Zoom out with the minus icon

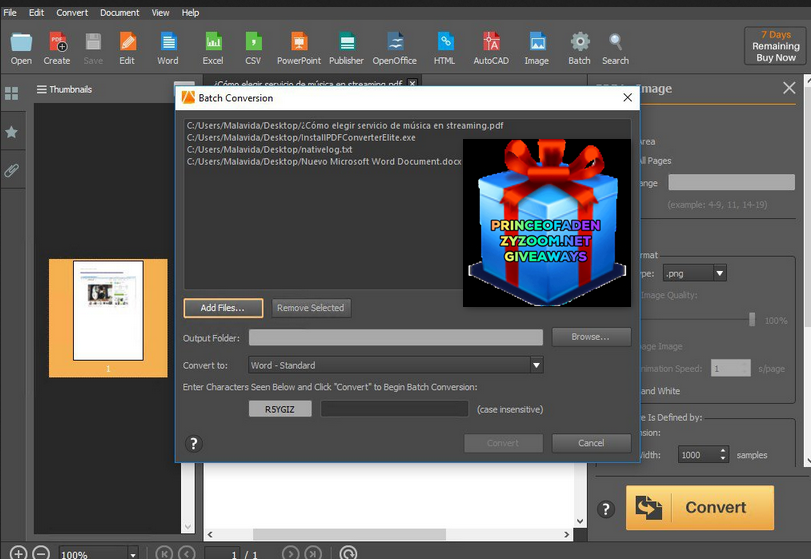41,553
